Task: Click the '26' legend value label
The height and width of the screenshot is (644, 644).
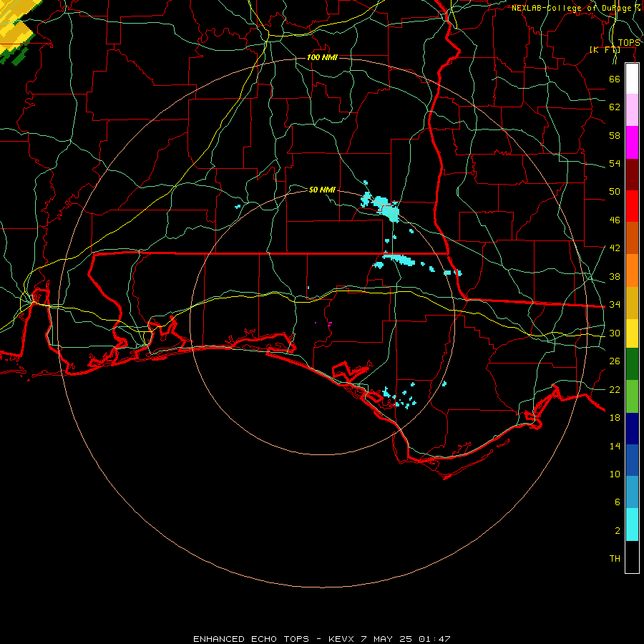Action: (x=615, y=361)
